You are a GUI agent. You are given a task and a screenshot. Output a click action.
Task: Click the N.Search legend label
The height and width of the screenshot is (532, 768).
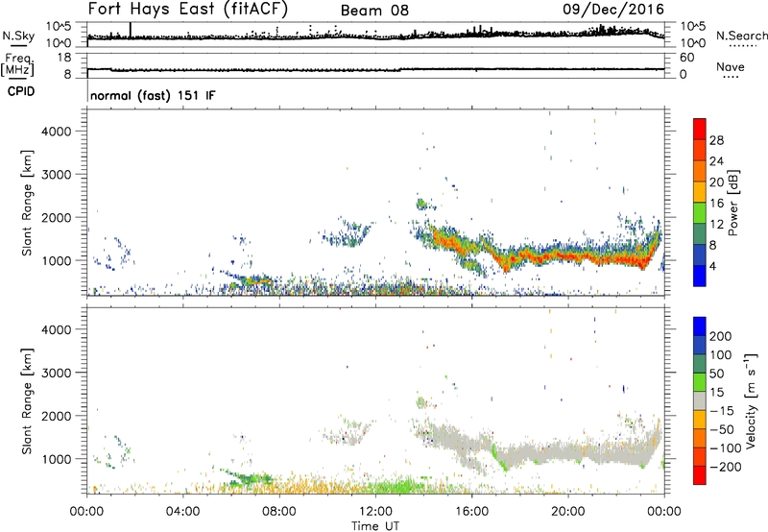point(742,36)
